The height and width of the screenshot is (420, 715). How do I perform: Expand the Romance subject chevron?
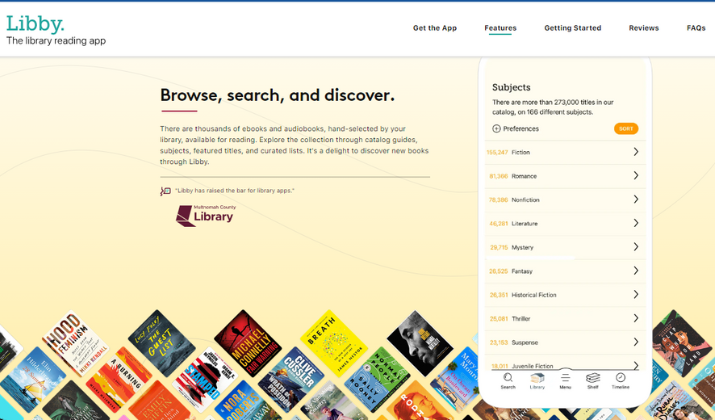pyautogui.click(x=636, y=176)
